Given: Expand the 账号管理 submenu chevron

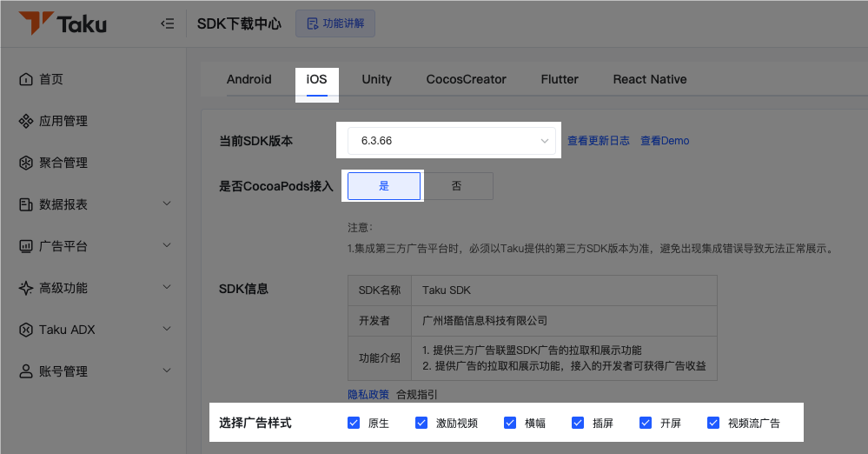Looking at the screenshot, I should (167, 371).
